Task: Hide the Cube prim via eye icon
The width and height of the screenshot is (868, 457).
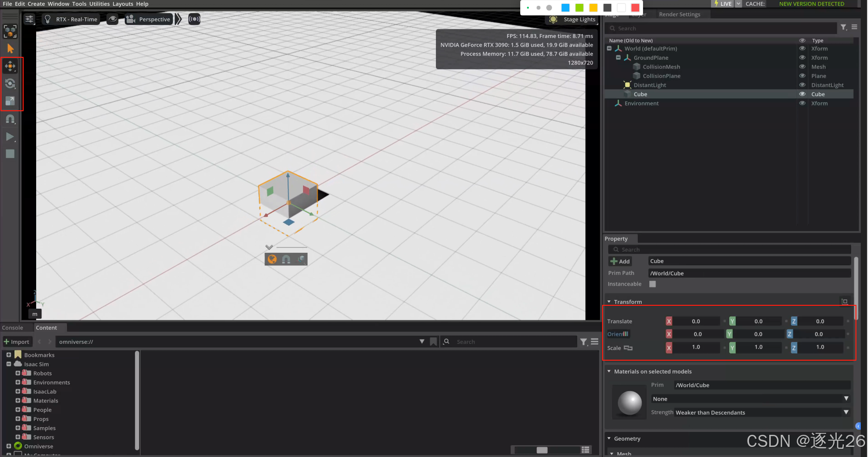Action: coord(802,94)
